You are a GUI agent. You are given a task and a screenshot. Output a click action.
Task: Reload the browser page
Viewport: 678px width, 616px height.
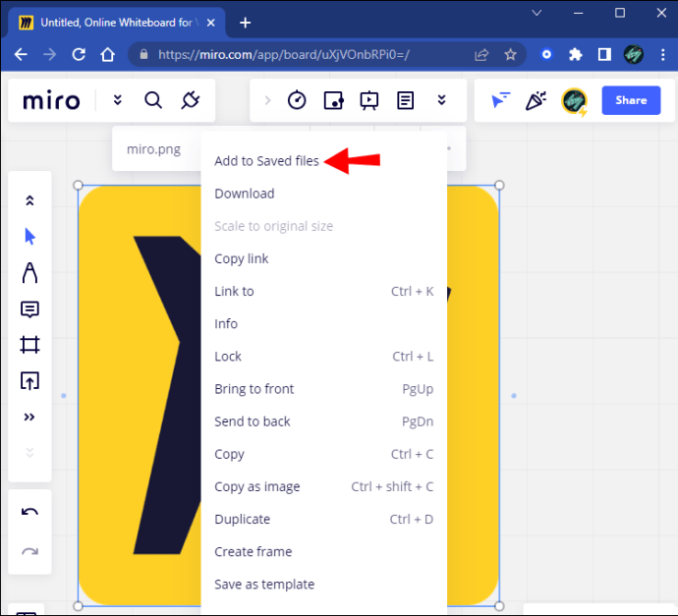tap(79, 54)
